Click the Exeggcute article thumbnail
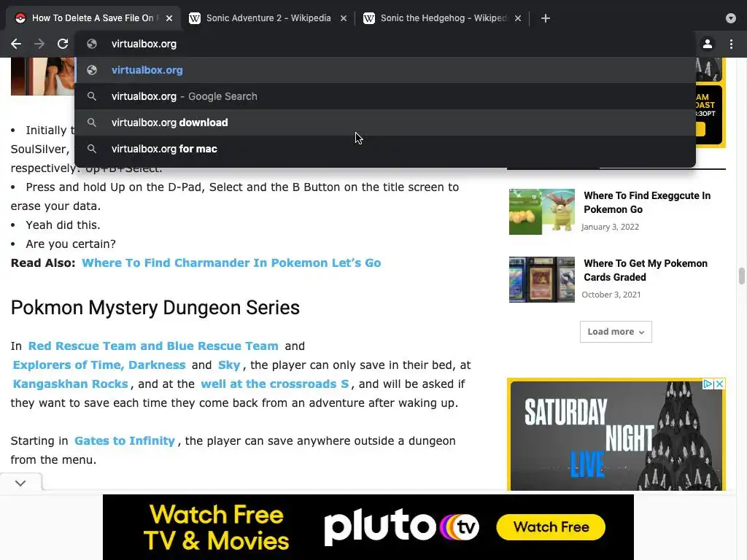 [542, 212]
